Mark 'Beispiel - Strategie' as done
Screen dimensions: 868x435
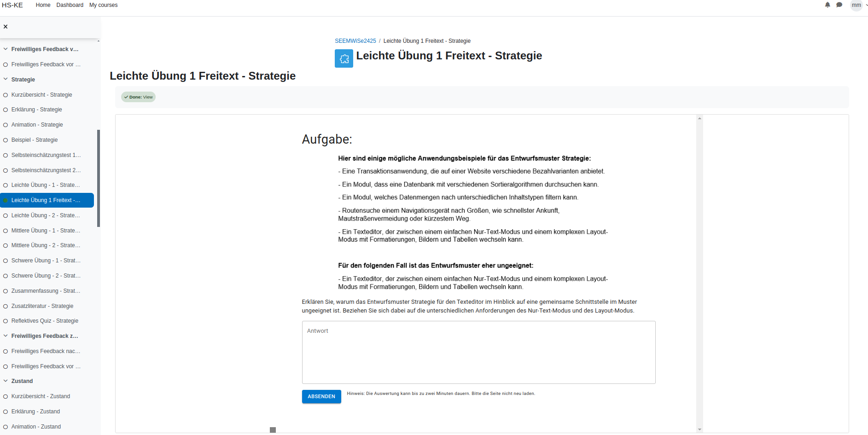click(5, 140)
